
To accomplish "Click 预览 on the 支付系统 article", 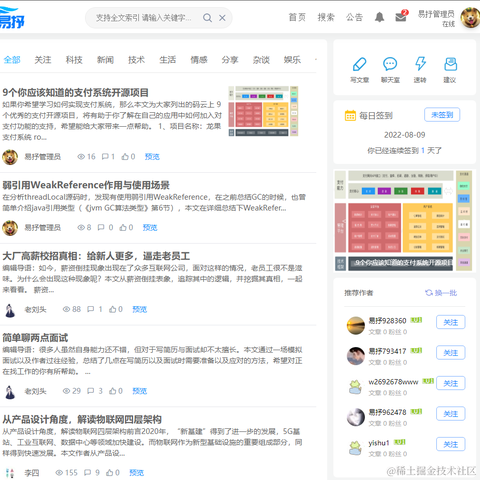I will tap(152, 156).
